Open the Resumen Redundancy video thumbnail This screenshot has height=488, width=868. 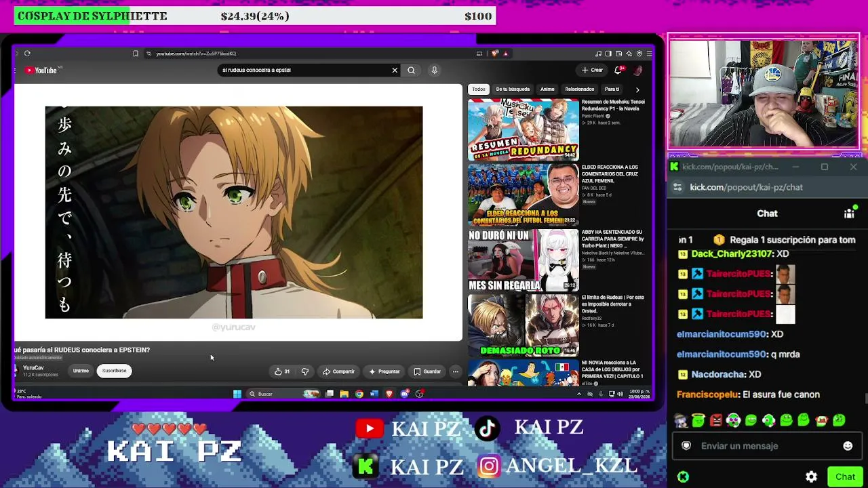(x=524, y=129)
